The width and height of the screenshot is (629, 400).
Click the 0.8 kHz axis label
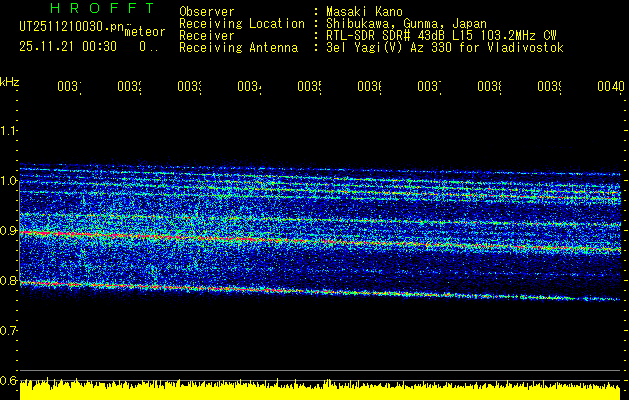8,280
